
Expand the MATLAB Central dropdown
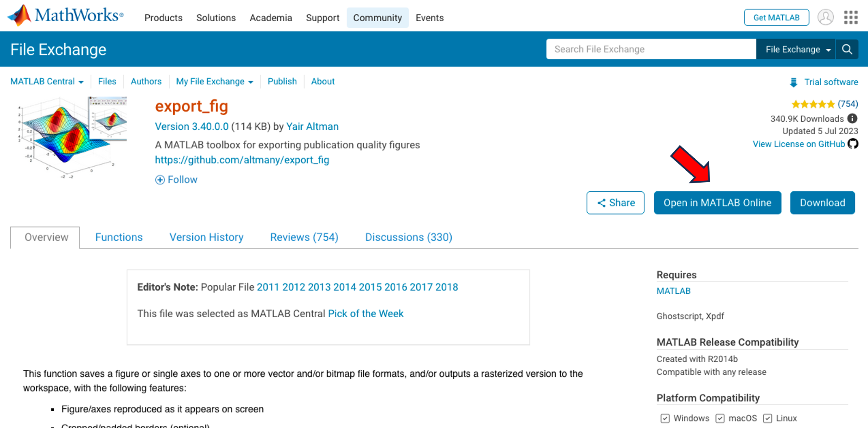tap(47, 81)
